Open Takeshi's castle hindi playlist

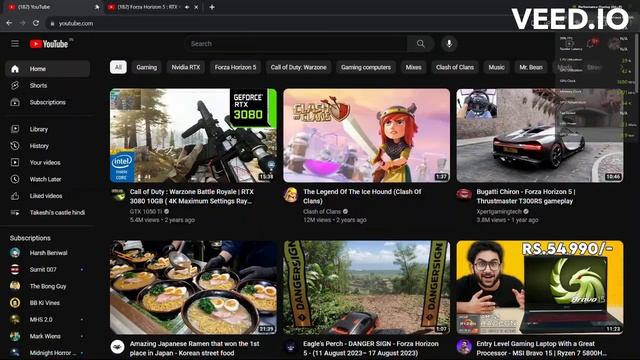click(x=48, y=213)
